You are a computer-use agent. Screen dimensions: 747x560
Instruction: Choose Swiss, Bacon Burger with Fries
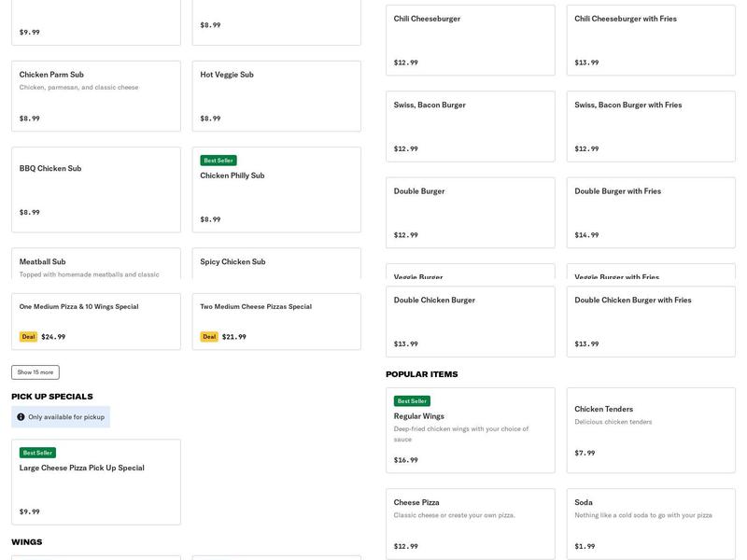click(650, 126)
